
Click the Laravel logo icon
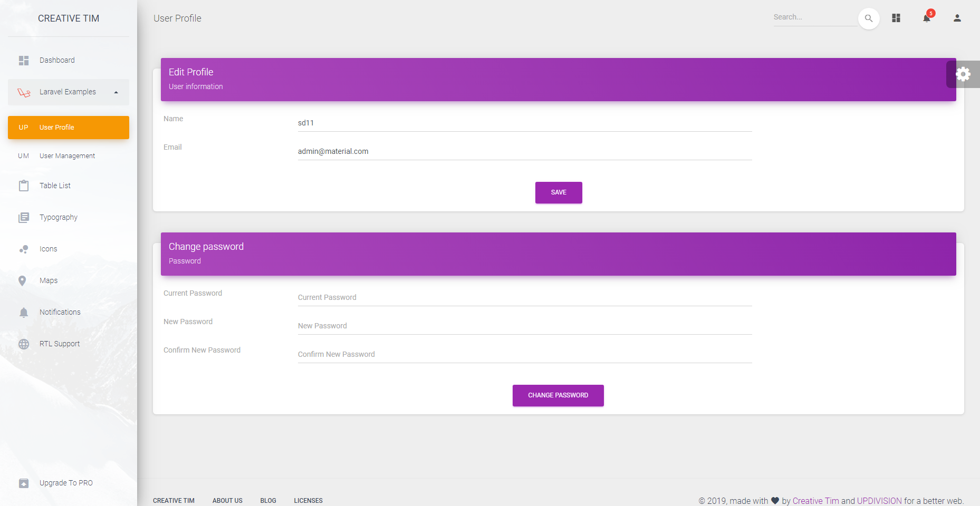point(24,92)
